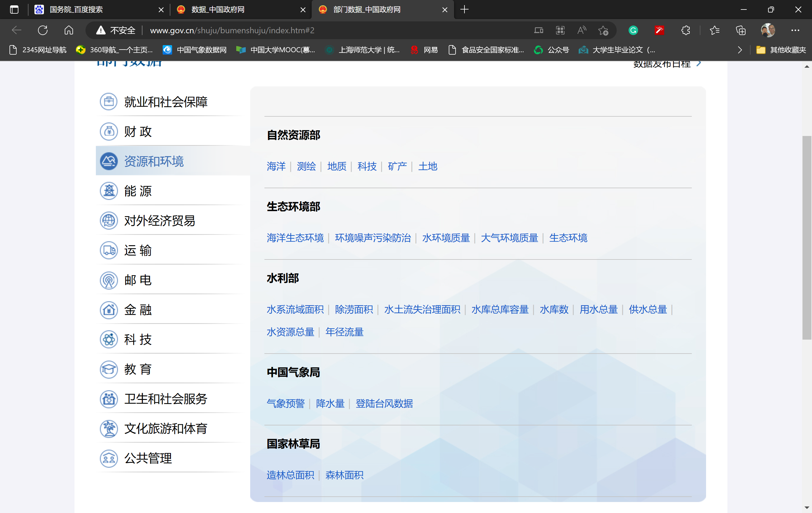Screen dimensions: 812x513
Task: Open browser extensions panel
Action: click(x=686, y=30)
